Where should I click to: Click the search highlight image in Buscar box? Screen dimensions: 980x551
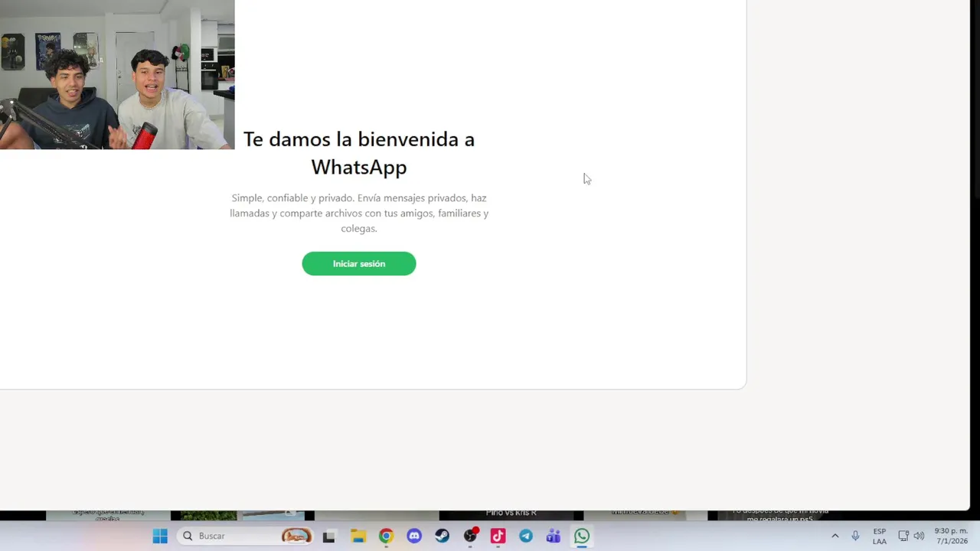(x=297, y=536)
